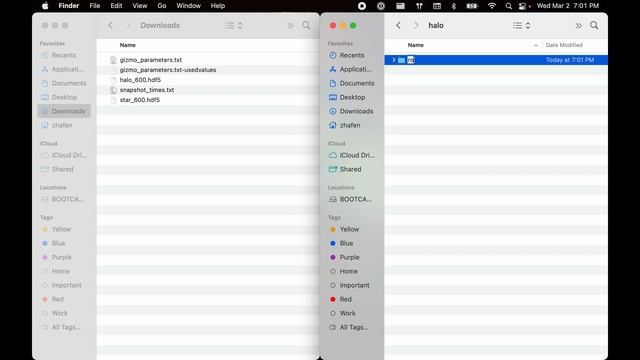Select Important tag in halo window sidebar
This screenshot has height=360, width=640.
click(349, 285)
